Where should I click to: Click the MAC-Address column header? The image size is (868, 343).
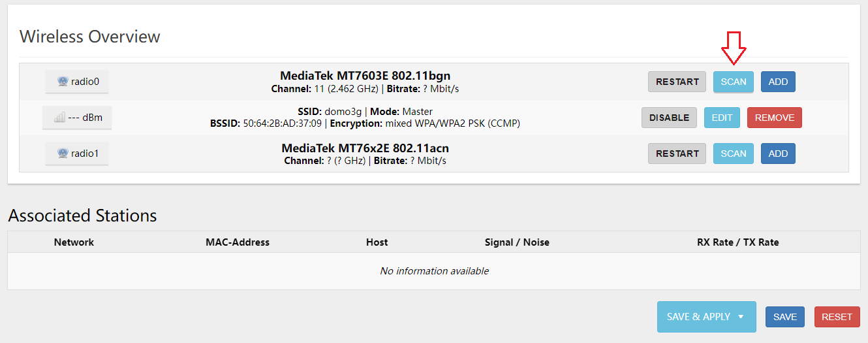(238, 242)
